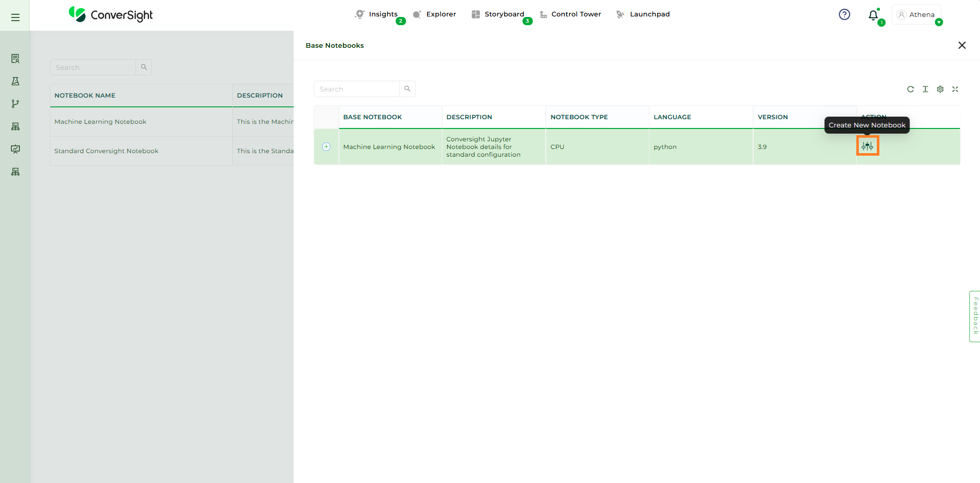This screenshot has height=483, width=980.
Task: Click the Create New Notebook action icon
Action: tap(867, 146)
